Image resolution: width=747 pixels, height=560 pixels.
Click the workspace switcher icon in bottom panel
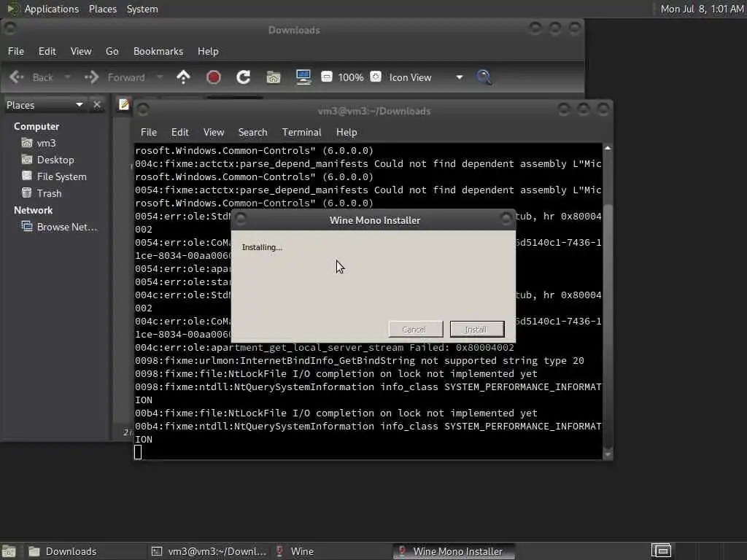pos(661,551)
